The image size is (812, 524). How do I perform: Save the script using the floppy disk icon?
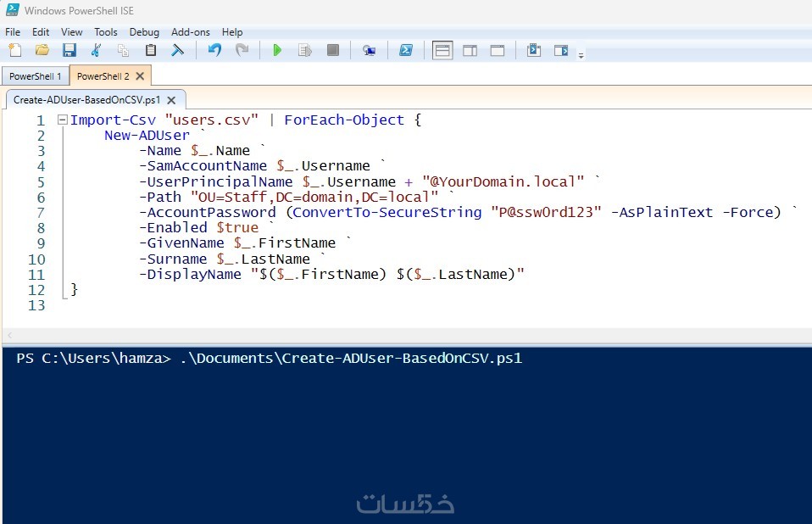[x=69, y=50]
